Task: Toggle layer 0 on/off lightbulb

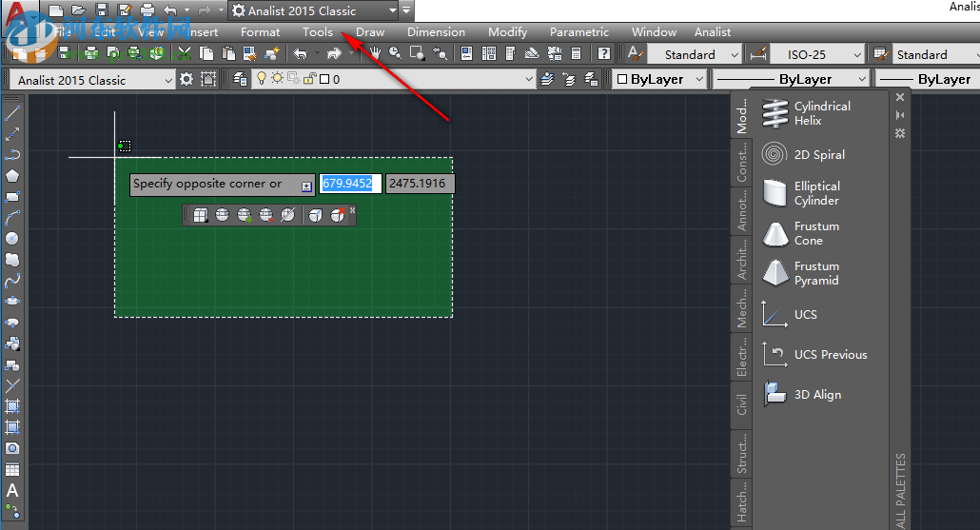Action: [x=262, y=78]
